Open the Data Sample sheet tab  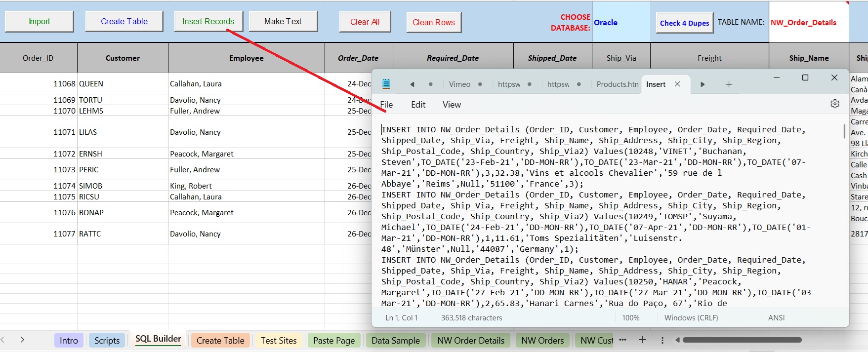click(396, 340)
